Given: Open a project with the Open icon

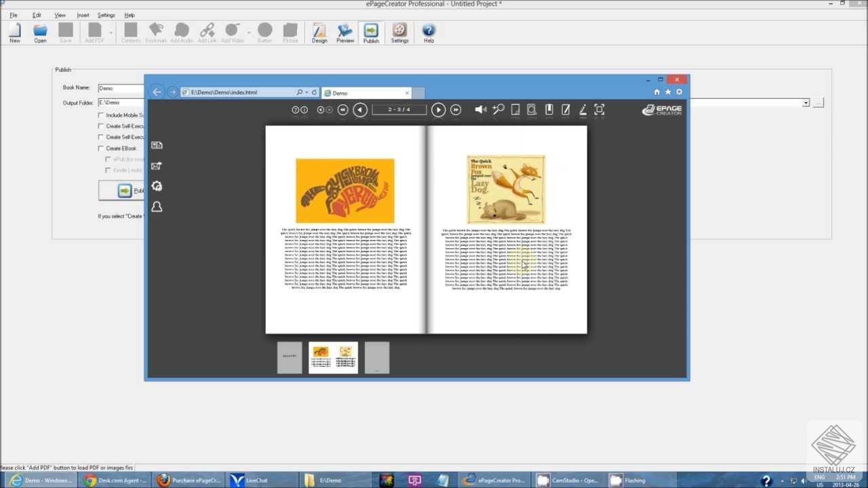Looking at the screenshot, I should [41, 33].
